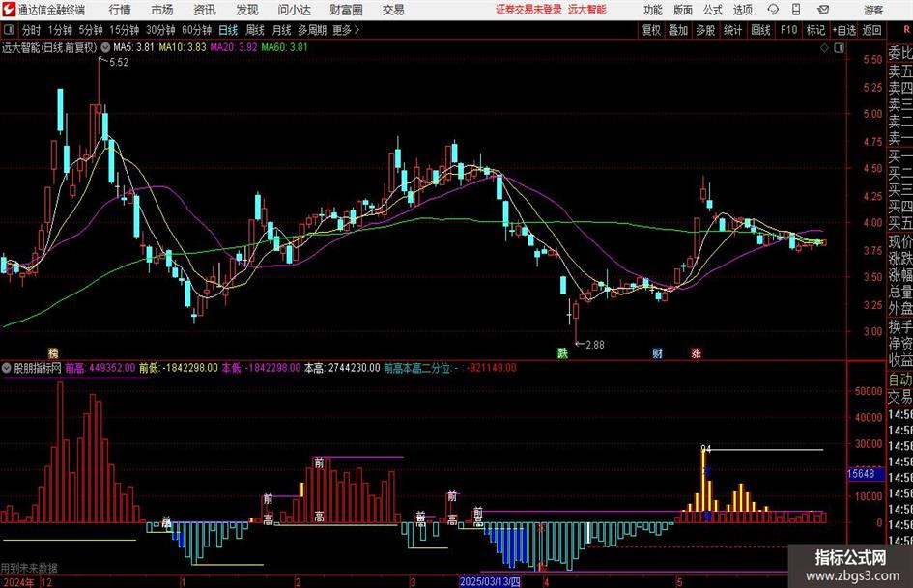Click the 标记 mark button
The height and width of the screenshot is (588, 913).
[815, 30]
